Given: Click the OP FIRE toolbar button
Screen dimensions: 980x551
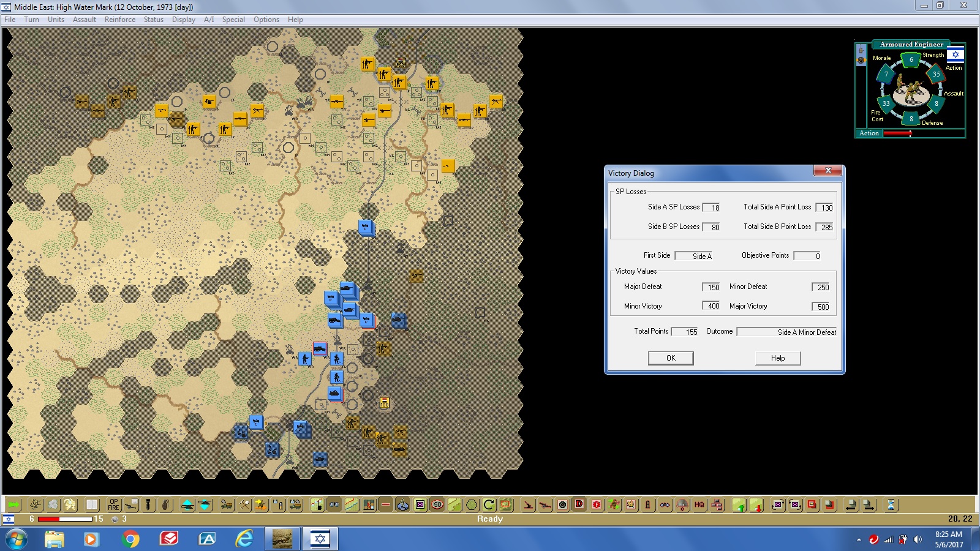Looking at the screenshot, I should click(114, 504).
